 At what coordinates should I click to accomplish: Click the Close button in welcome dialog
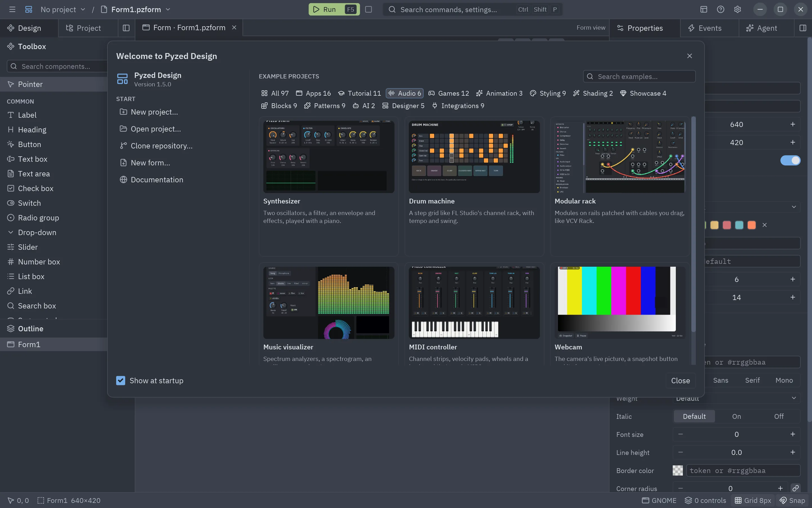[680, 380]
